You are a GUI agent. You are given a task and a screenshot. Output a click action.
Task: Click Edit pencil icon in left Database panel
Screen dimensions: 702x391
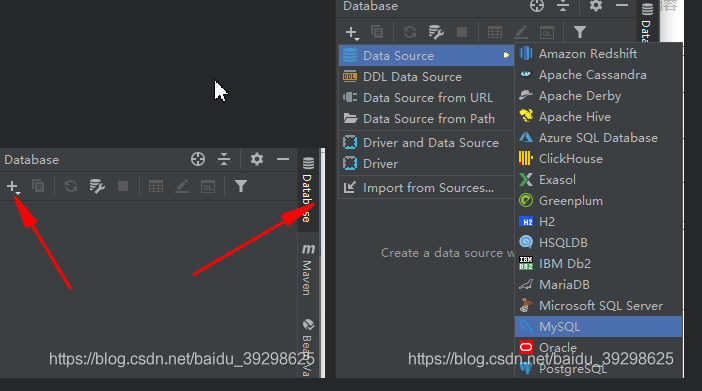tap(182, 186)
